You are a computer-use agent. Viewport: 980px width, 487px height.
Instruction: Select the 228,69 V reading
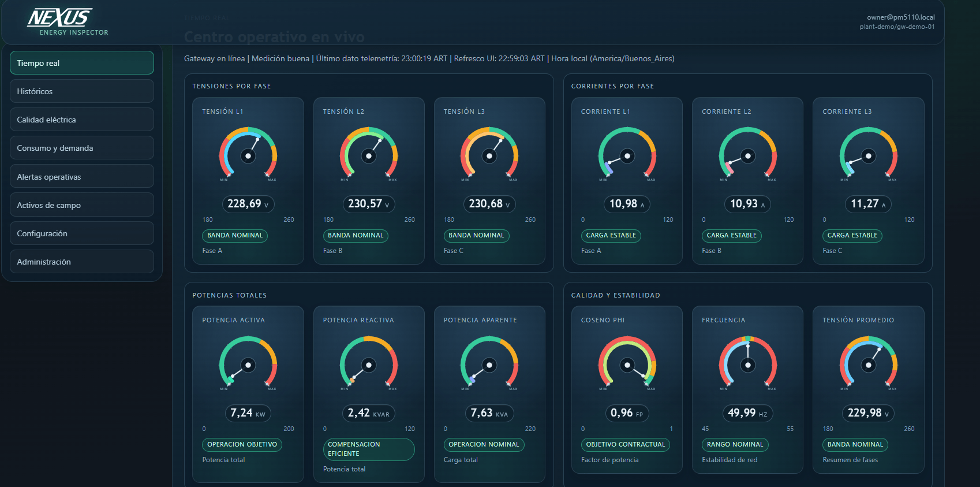(x=248, y=204)
